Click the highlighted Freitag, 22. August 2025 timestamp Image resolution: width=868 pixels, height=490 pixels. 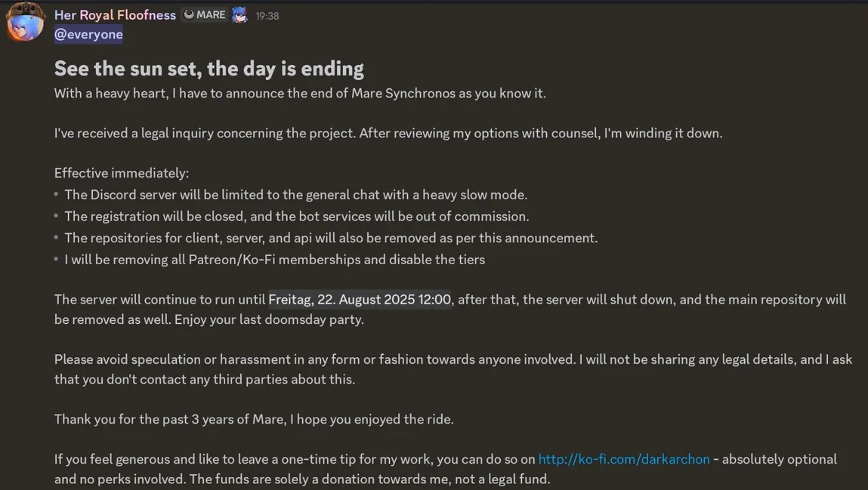pos(359,299)
